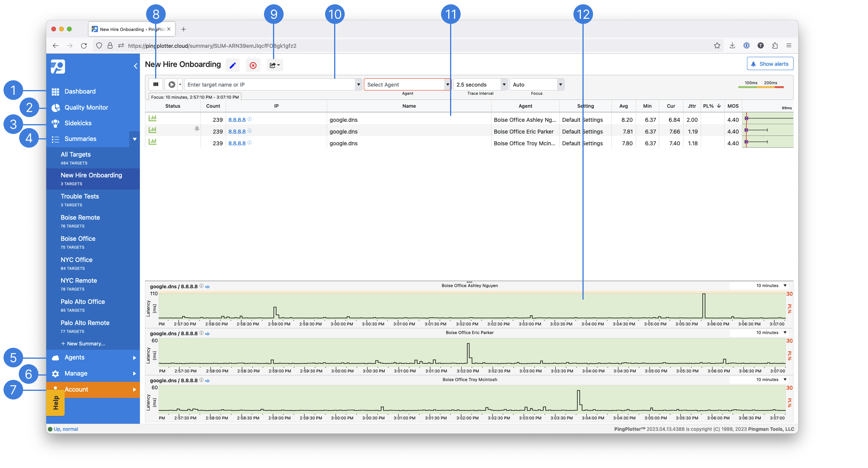Viewport: 868px width, 468px height.
Task: Open the Dashboard from the sidebar icon
Action: click(x=56, y=91)
